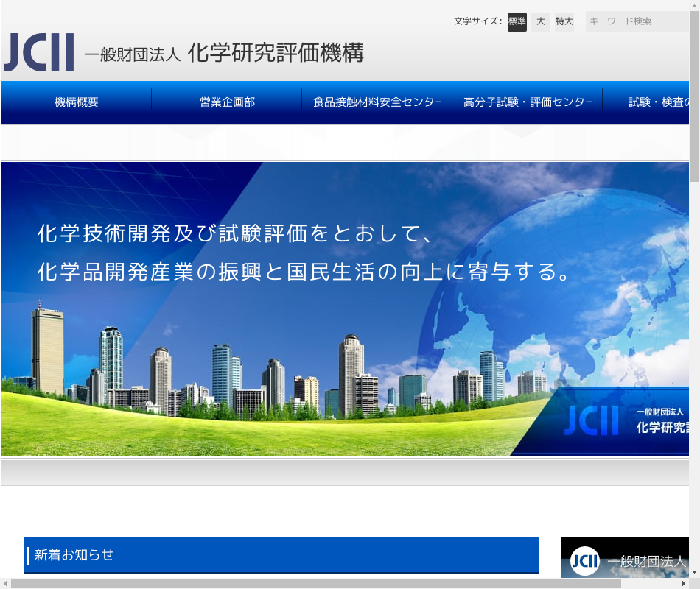Open the 営業企画部 navigation menu
The height and width of the screenshot is (589, 700).
[227, 102]
